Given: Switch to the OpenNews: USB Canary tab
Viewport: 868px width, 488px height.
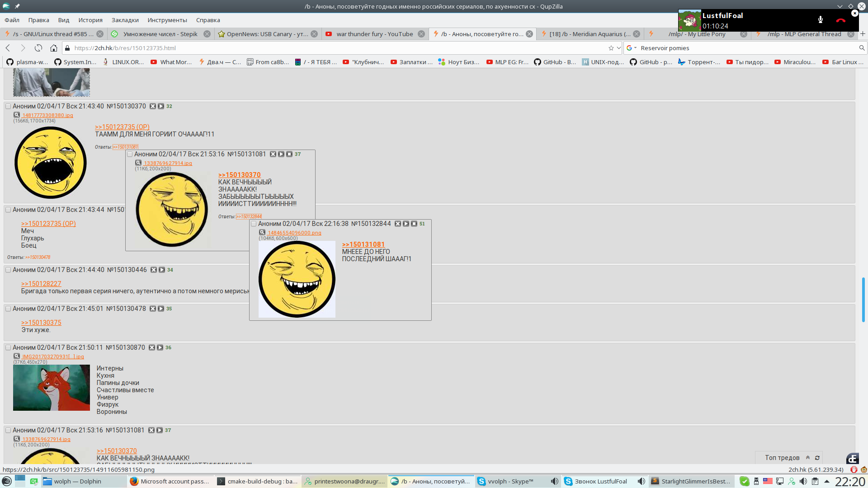Looking at the screenshot, I should [268, 34].
